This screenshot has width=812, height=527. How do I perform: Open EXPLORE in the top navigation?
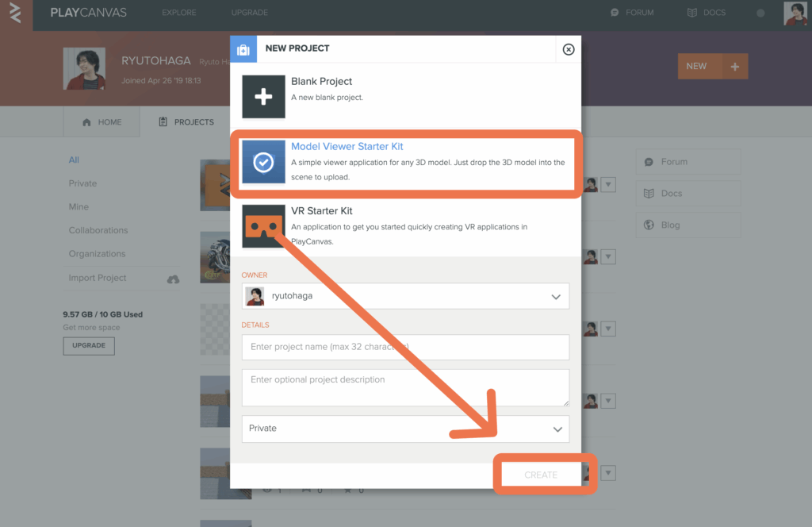coord(178,13)
